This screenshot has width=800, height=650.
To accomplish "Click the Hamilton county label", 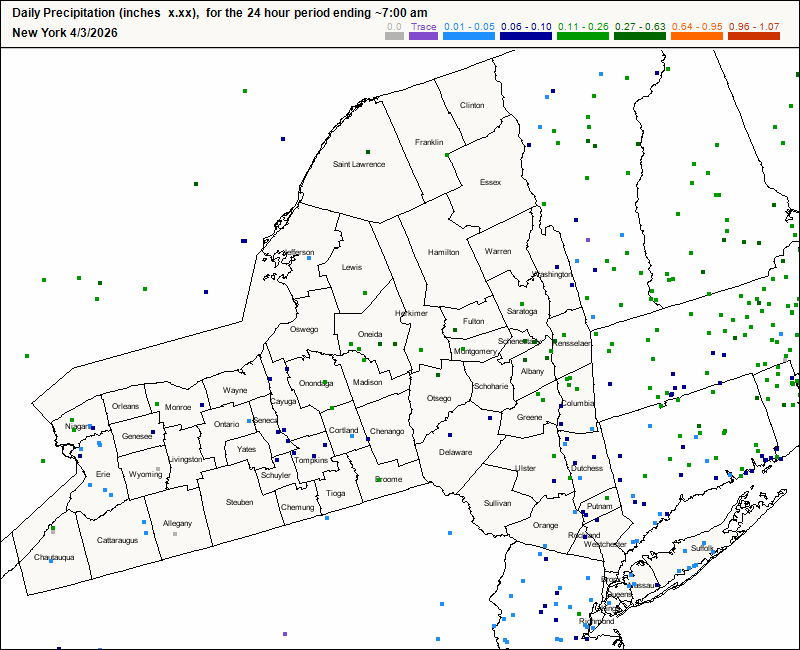I will tap(442, 252).
